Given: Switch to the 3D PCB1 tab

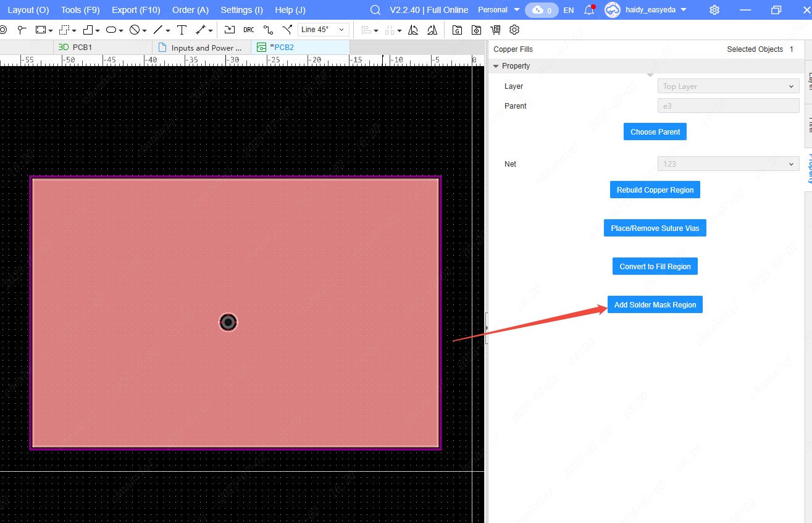Looking at the screenshot, I should point(76,48).
